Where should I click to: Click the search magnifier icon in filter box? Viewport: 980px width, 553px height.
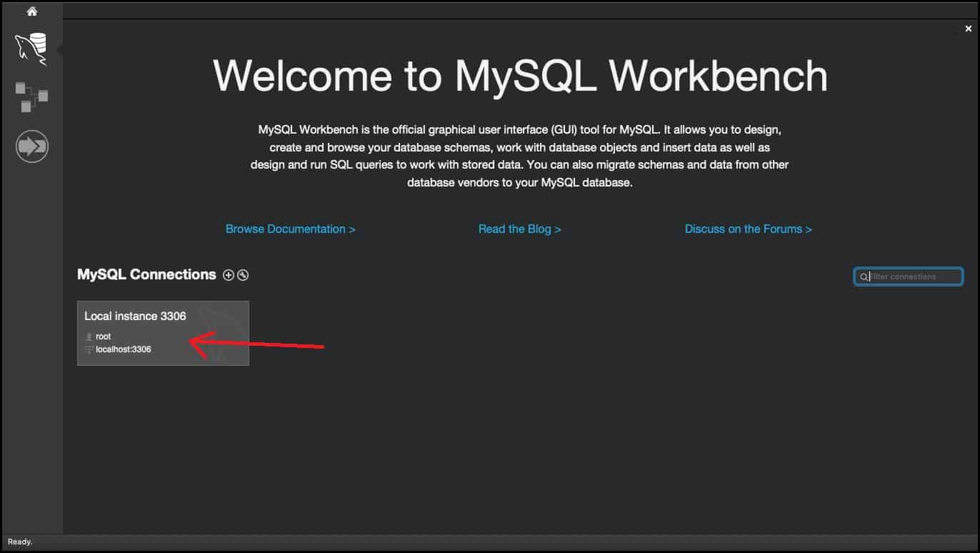(x=863, y=276)
